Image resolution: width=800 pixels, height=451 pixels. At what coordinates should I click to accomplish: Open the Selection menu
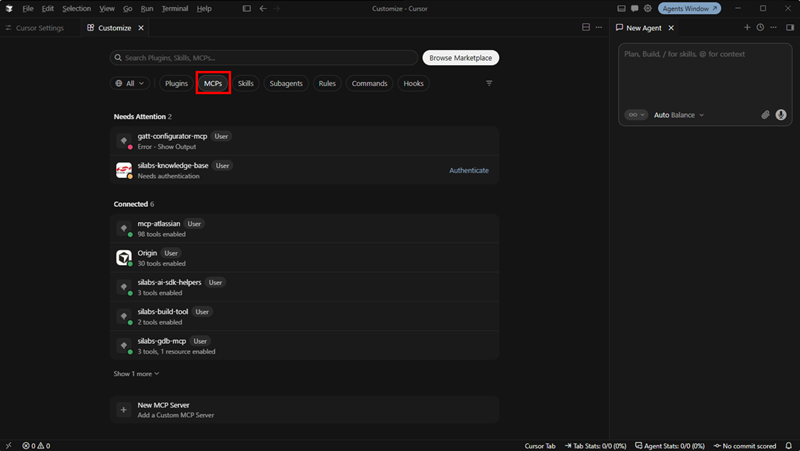point(77,8)
